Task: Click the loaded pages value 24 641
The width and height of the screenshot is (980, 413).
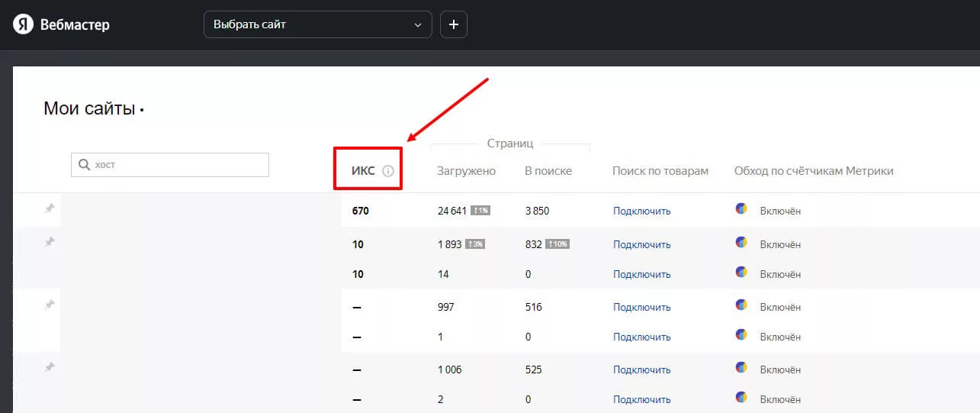Action: [x=451, y=211]
